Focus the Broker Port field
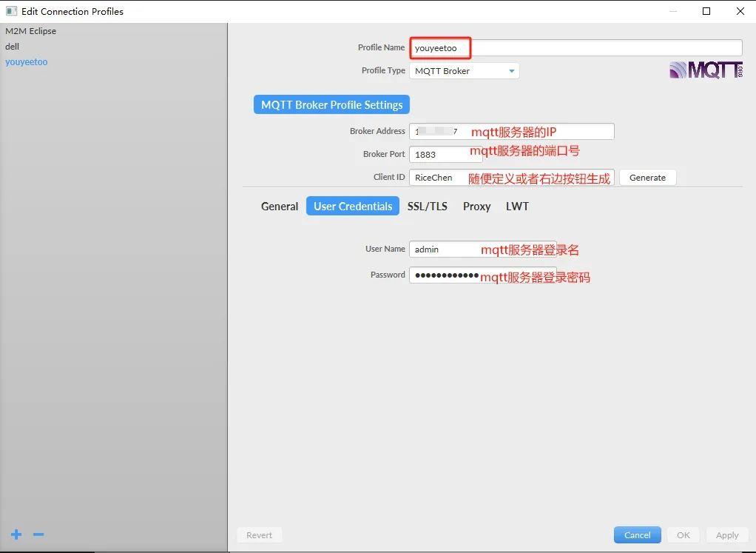The width and height of the screenshot is (756, 553). (x=445, y=155)
